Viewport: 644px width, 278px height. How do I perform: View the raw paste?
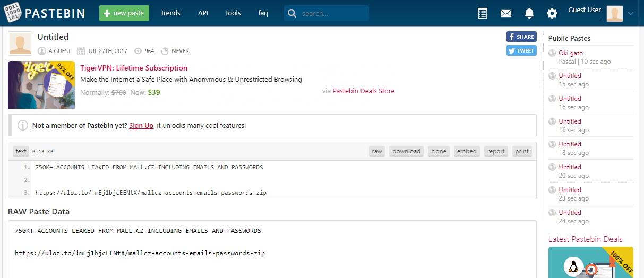[377, 151]
